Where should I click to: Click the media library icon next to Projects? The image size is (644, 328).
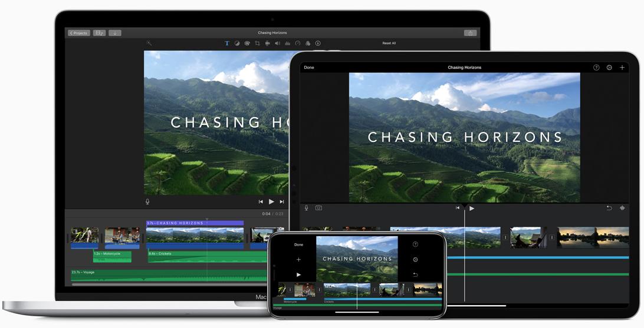100,33
